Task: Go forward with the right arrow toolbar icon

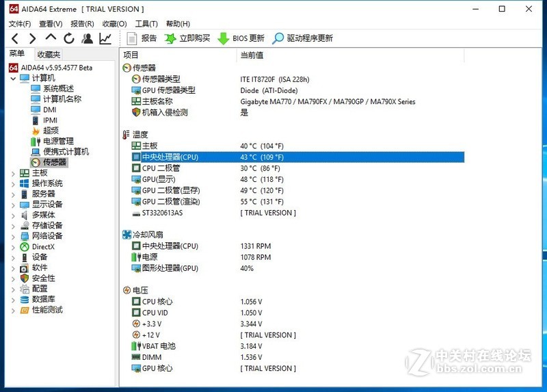Action: tap(32, 38)
